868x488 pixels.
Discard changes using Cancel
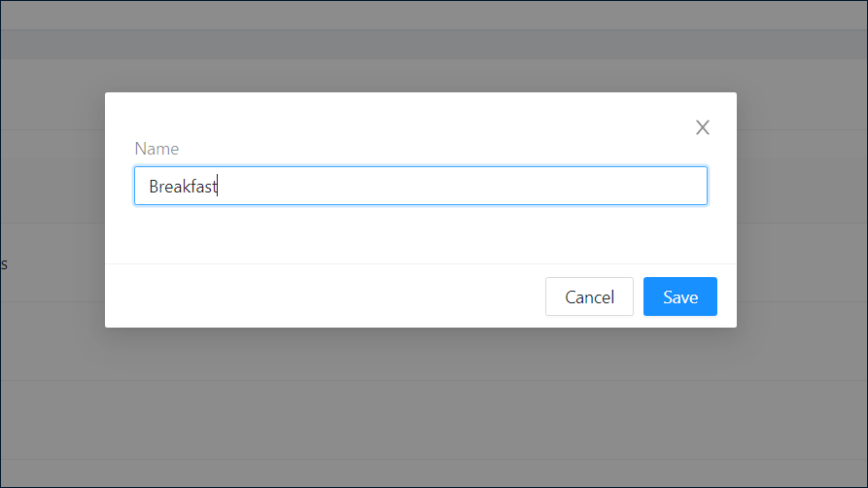pyautogui.click(x=589, y=296)
